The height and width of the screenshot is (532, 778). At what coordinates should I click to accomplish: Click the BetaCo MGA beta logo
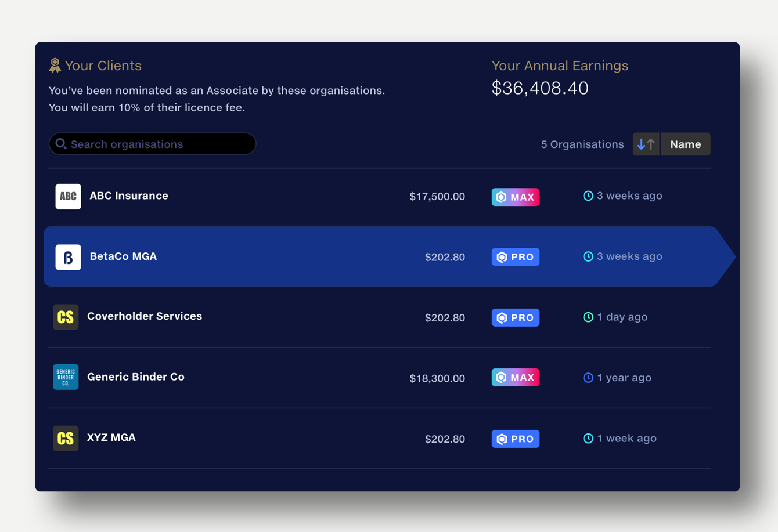point(68,257)
